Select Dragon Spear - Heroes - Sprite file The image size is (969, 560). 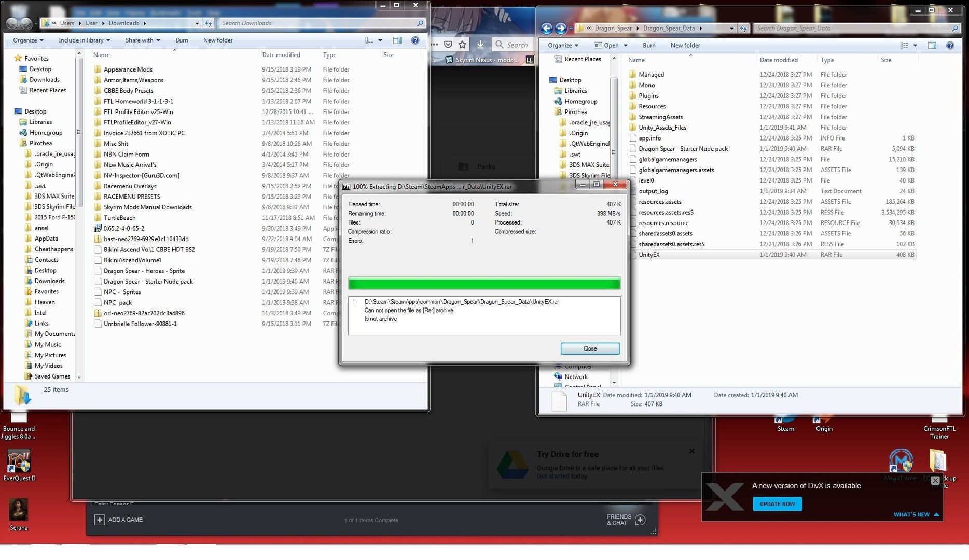pos(144,271)
